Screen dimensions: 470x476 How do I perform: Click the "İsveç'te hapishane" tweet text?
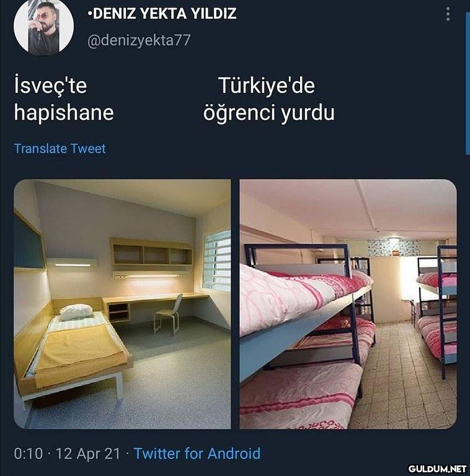click(x=64, y=99)
